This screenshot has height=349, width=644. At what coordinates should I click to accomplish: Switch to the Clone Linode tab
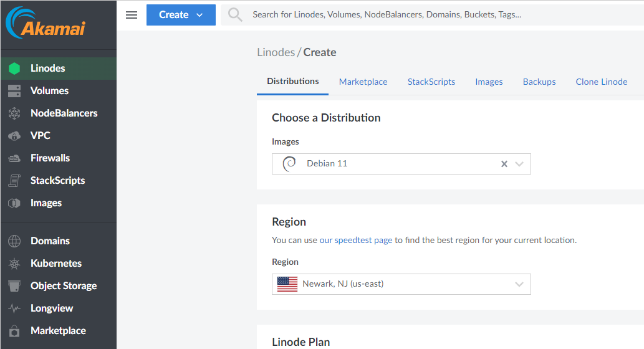[x=601, y=82]
